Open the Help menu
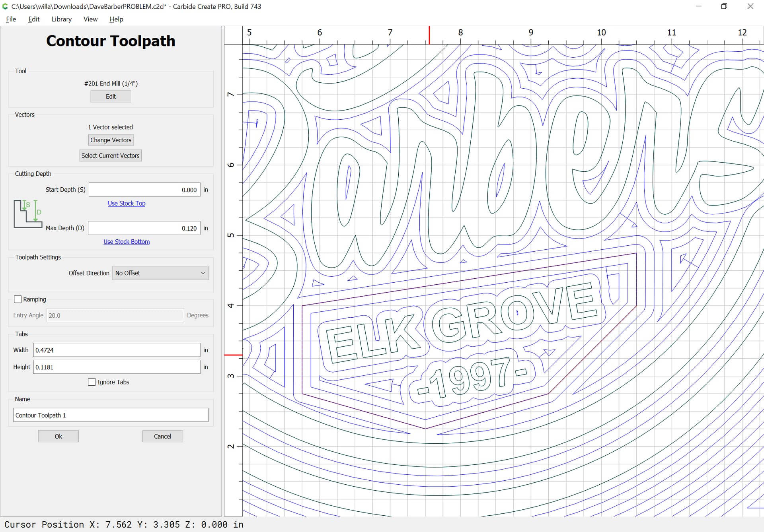Image resolution: width=764 pixels, height=532 pixels. tap(116, 19)
